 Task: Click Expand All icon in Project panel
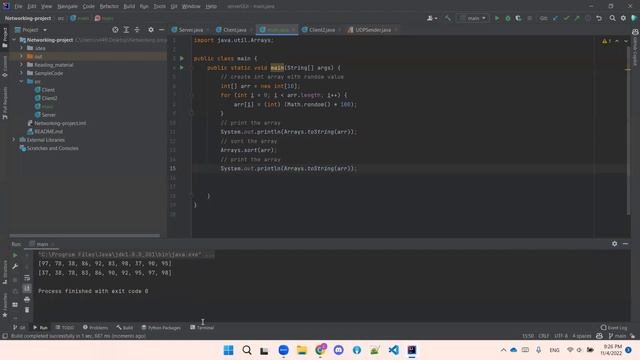coord(127,30)
